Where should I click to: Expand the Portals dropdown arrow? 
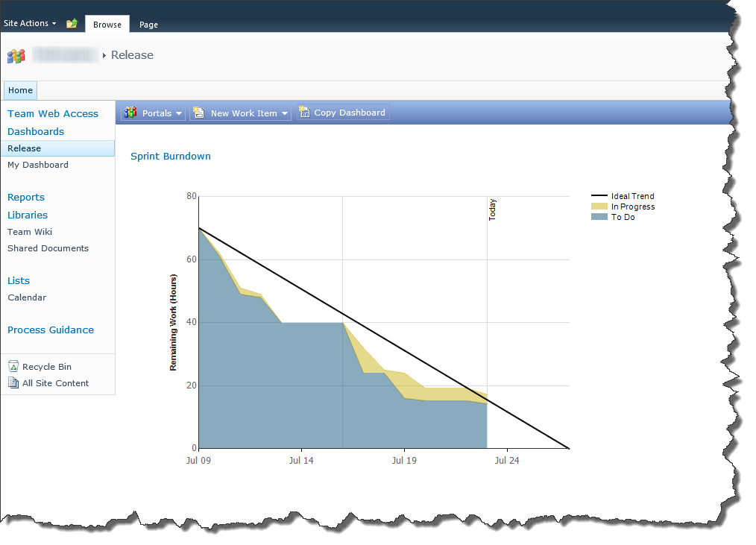[x=179, y=114]
